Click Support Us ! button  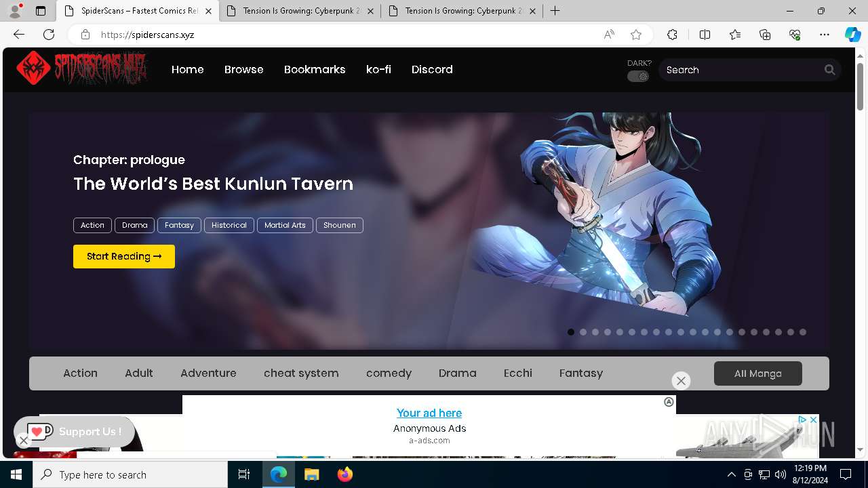75,432
